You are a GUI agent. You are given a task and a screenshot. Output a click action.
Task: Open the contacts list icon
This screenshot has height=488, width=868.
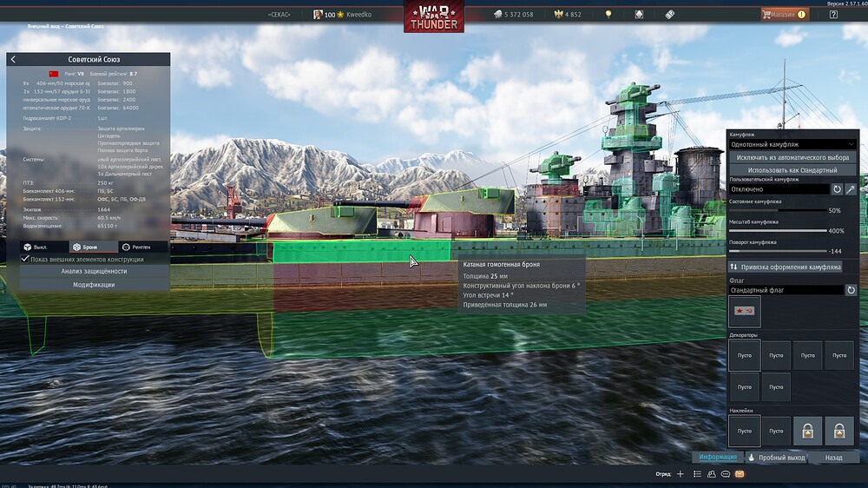pyautogui.click(x=697, y=474)
